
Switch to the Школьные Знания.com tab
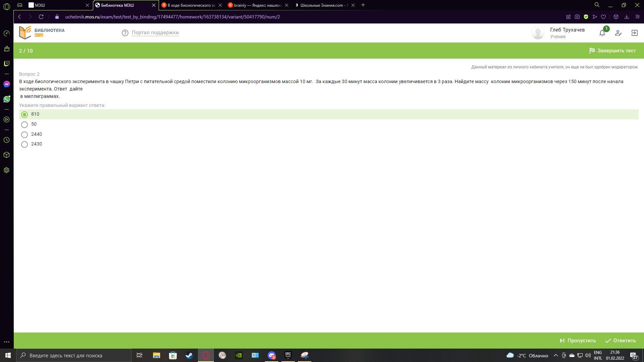[324, 5]
